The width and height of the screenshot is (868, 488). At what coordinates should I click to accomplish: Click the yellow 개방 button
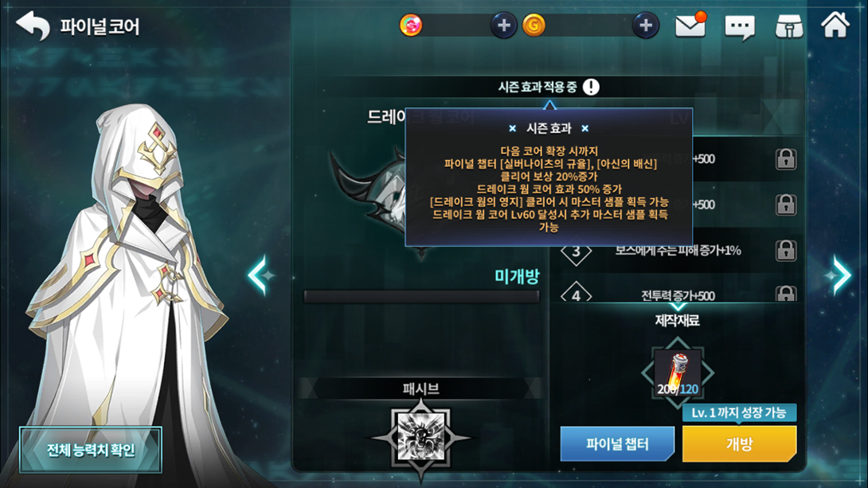740,443
